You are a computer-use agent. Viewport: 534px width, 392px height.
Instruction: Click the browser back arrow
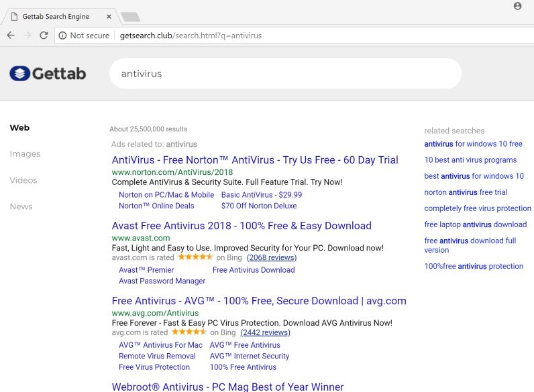(11, 36)
